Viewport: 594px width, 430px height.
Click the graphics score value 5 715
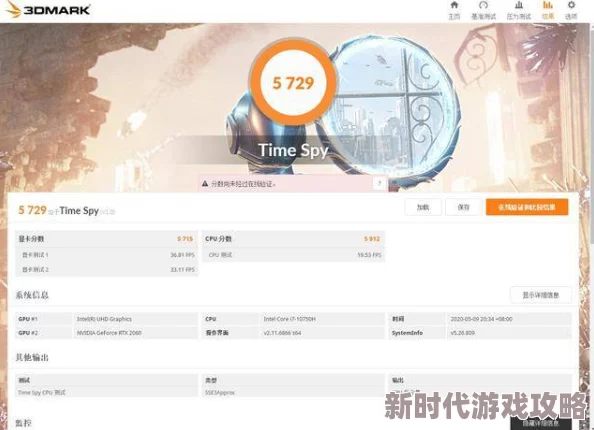[x=185, y=239]
